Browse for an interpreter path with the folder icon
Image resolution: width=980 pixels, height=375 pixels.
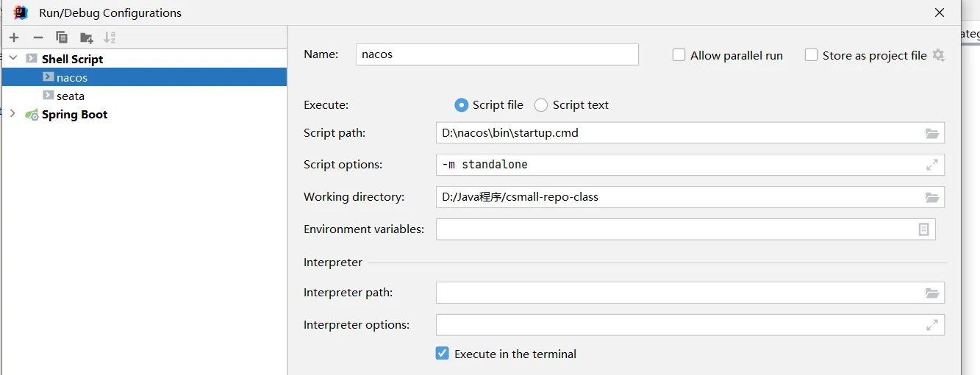pyautogui.click(x=932, y=293)
